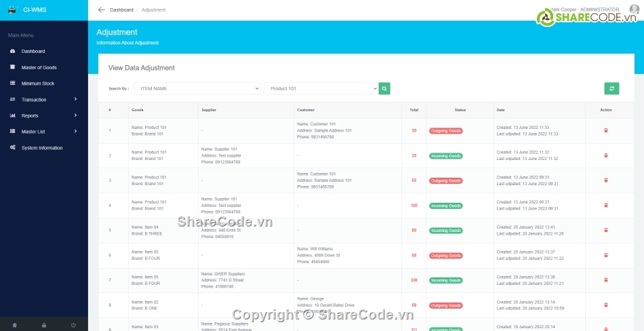Click the Minimum Stock list icon
This screenshot has width=644, height=331.
click(x=13, y=83)
